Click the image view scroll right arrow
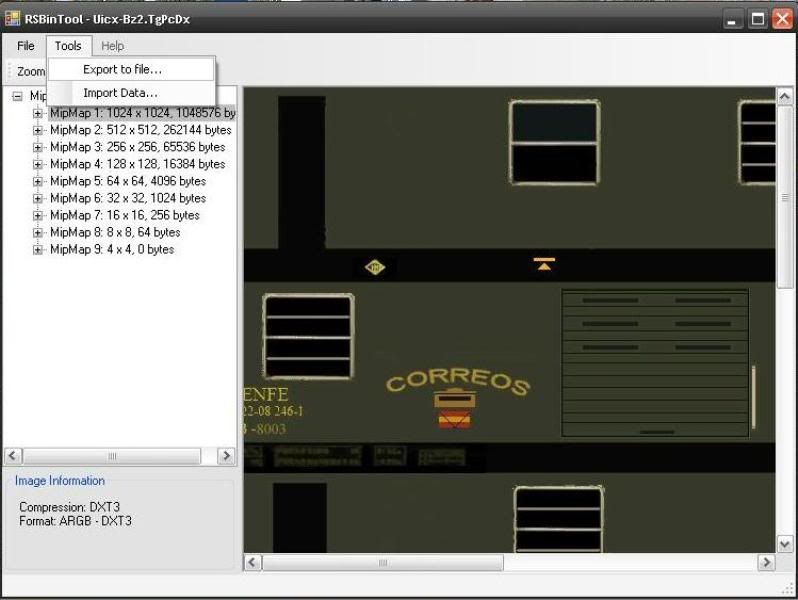Image resolution: width=798 pixels, height=600 pixels. pos(766,562)
